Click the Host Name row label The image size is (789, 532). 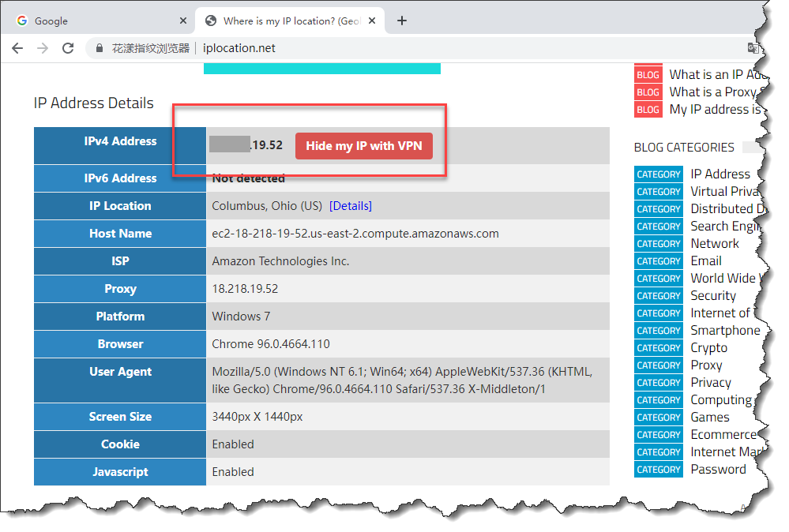pos(120,234)
